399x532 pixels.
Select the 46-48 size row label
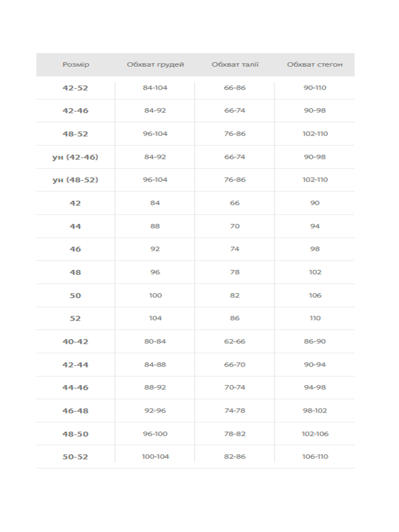[x=75, y=411]
